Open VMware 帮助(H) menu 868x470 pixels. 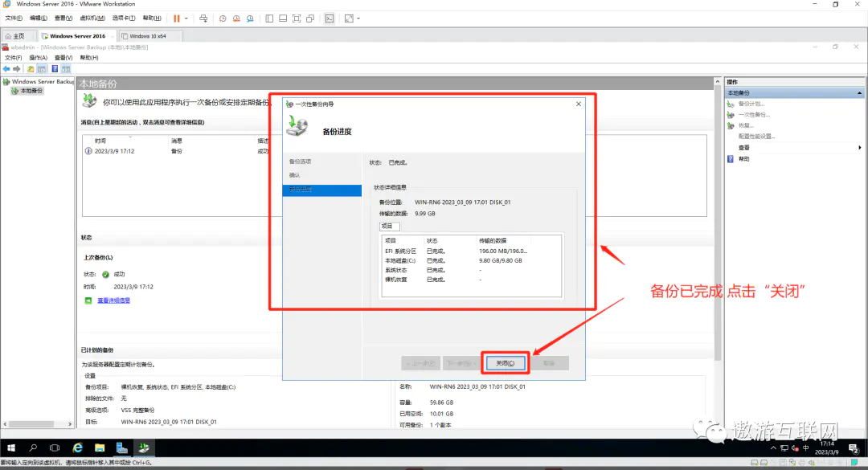152,18
